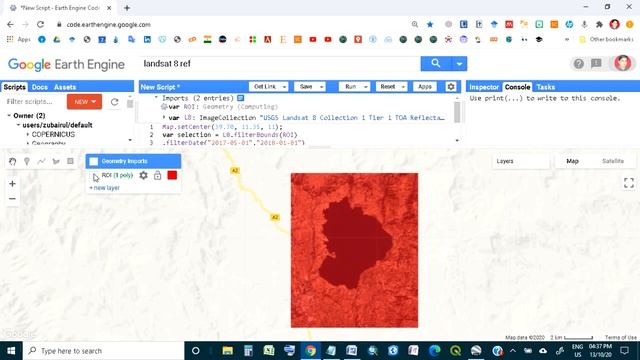Open File Explorer from the taskbar
The width and height of the screenshot is (640, 360).
click(x=227, y=351)
